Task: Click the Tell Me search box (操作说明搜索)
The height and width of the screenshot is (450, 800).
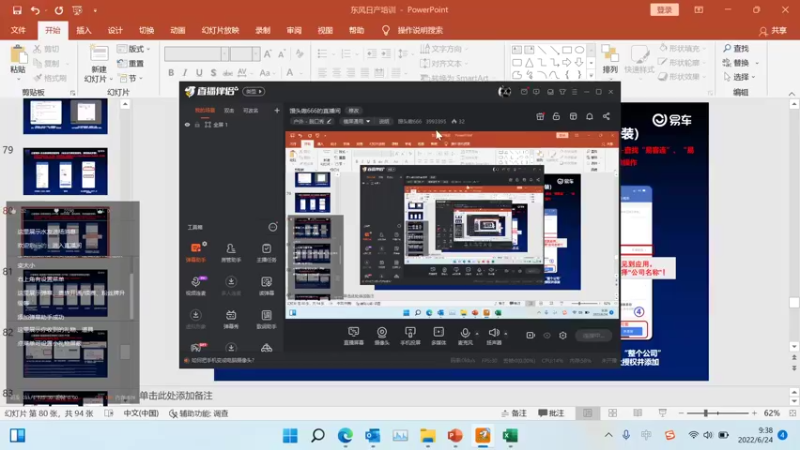Action: coord(419,30)
